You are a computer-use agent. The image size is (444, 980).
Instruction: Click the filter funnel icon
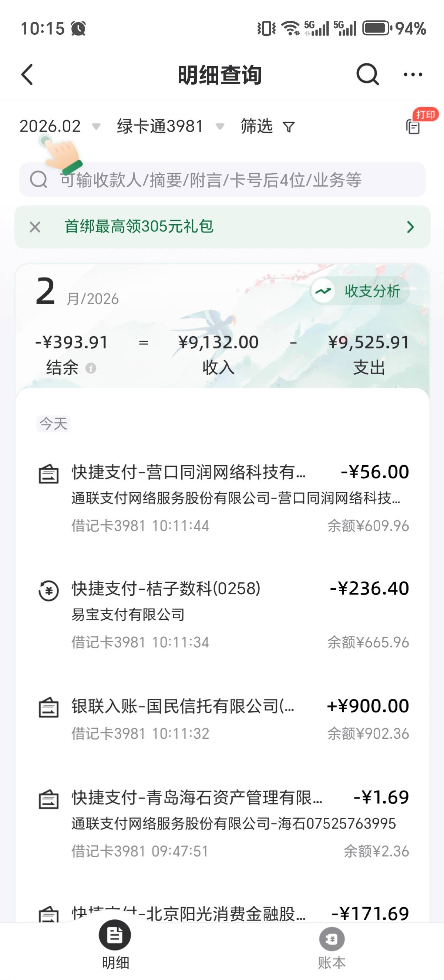click(x=289, y=127)
